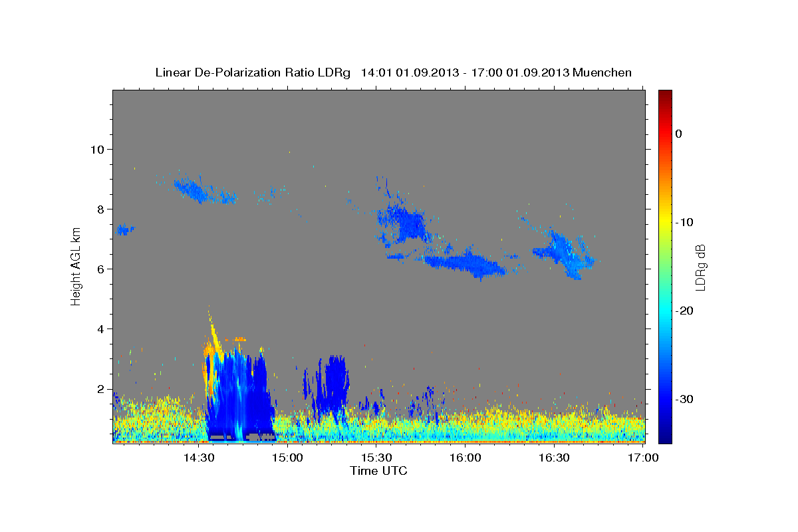The image size is (798, 532).
Task: Click the 'Muenchen' location label in title
Action: tap(602, 72)
